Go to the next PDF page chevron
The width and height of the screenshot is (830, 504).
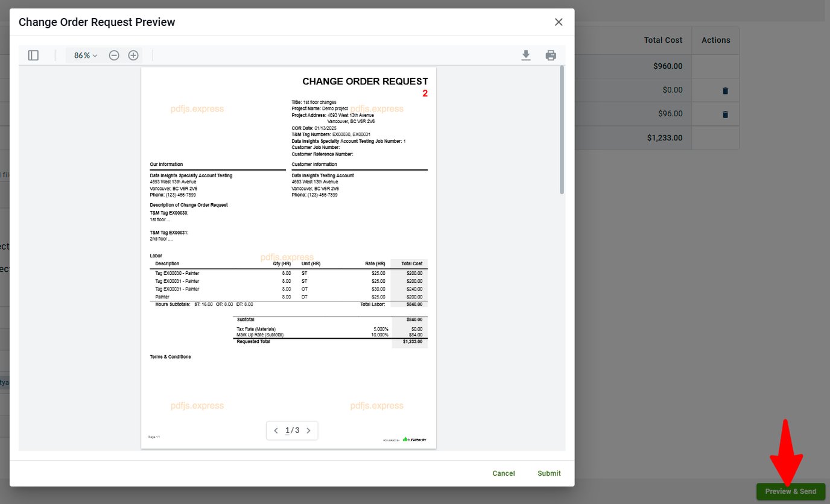pyautogui.click(x=308, y=430)
